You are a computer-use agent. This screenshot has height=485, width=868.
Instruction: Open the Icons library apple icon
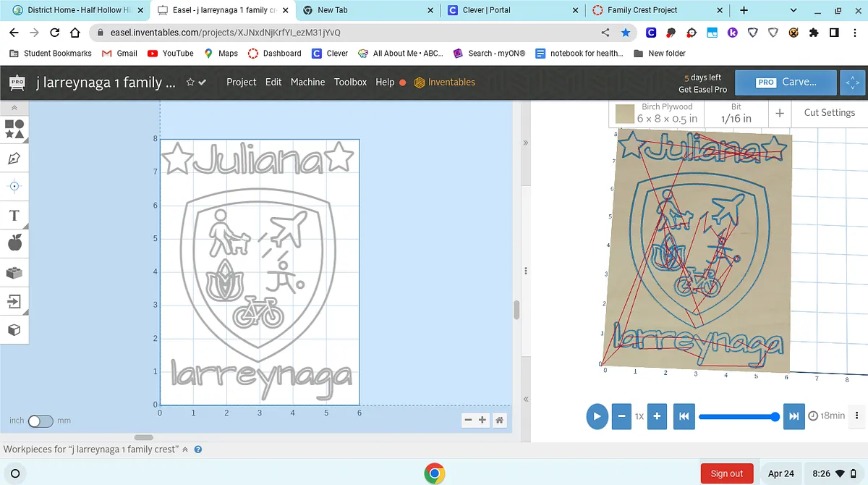[14, 243]
